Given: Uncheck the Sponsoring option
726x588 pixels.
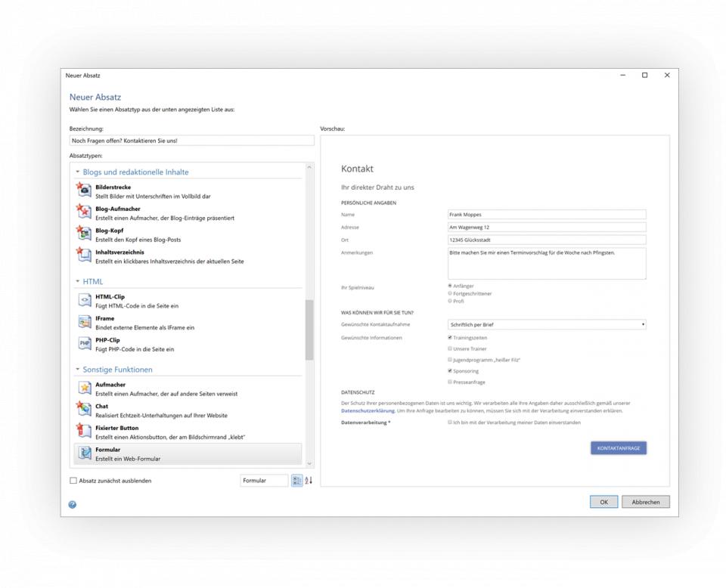Looking at the screenshot, I should pyautogui.click(x=448, y=370).
